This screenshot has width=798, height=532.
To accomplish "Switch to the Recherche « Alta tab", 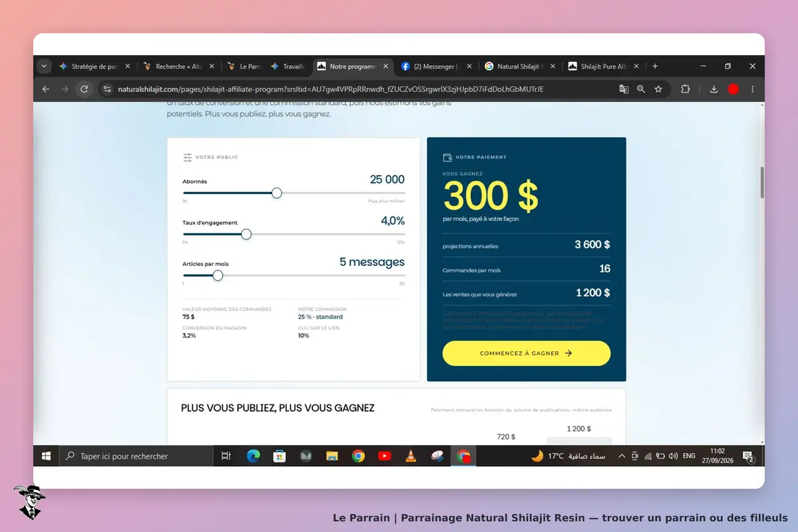I will pyautogui.click(x=180, y=66).
